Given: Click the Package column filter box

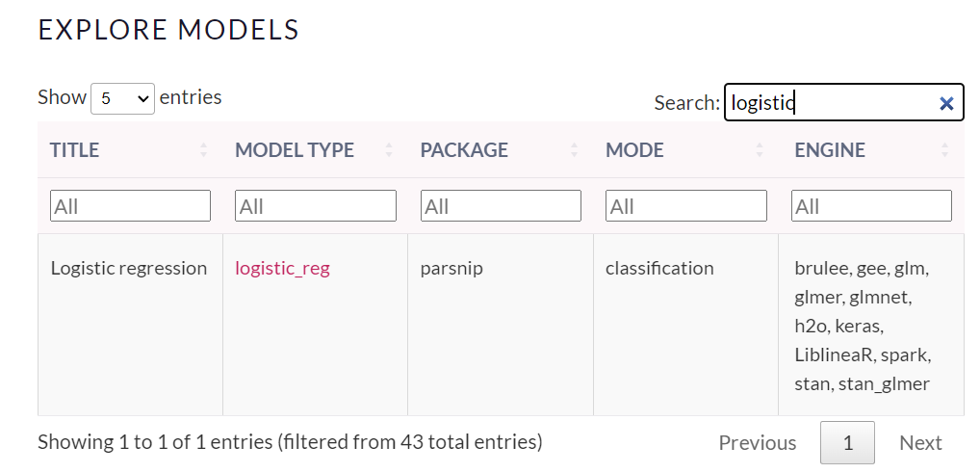Looking at the screenshot, I should [501, 206].
